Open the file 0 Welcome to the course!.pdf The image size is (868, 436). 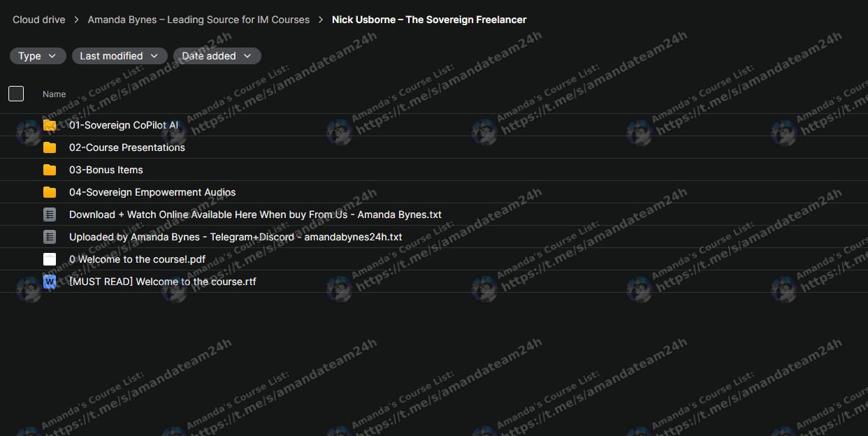click(137, 259)
